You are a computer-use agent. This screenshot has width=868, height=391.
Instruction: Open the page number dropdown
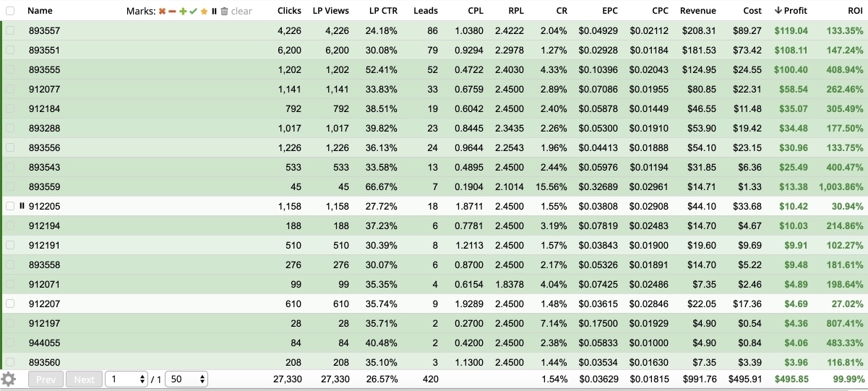coord(126,379)
